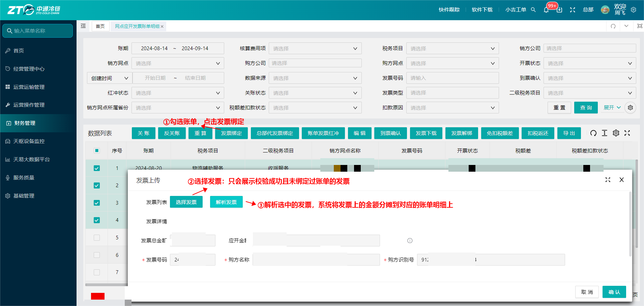
Task: Click the search icon next to 小吉工单
Action: [x=533, y=10]
